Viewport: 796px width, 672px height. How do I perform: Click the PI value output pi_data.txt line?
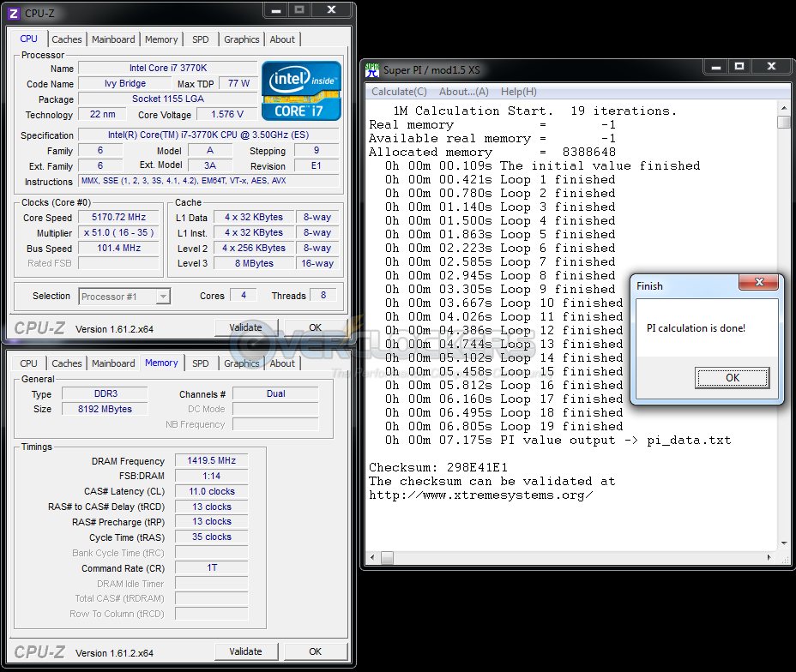[x=558, y=441]
